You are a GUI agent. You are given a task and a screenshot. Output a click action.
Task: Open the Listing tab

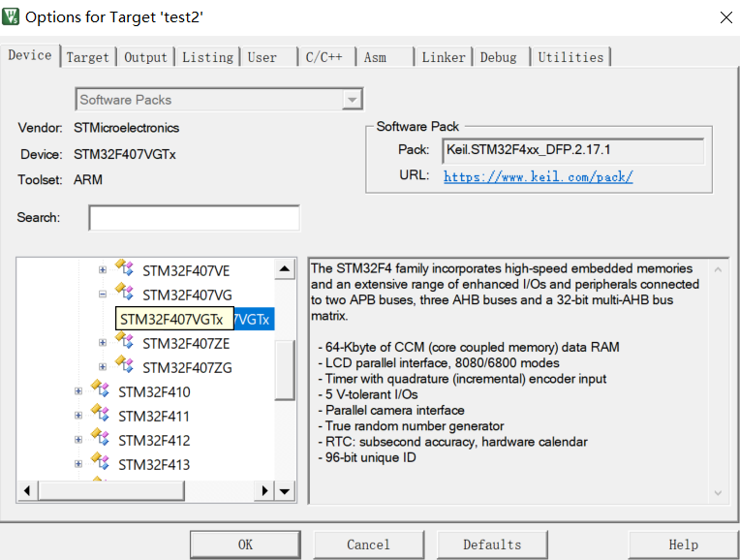207,57
